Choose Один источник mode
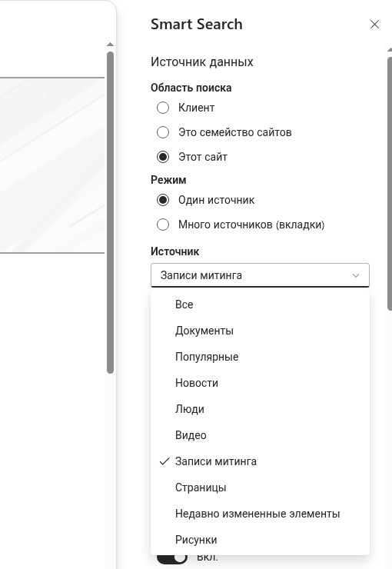Viewport: 392px width, 569px height. pos(163,200)
